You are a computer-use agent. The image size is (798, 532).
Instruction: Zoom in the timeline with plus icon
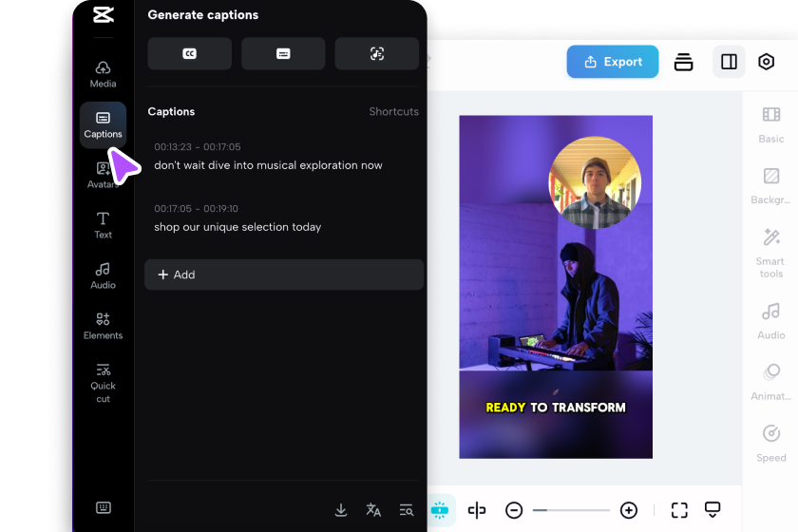coord(629,509)
